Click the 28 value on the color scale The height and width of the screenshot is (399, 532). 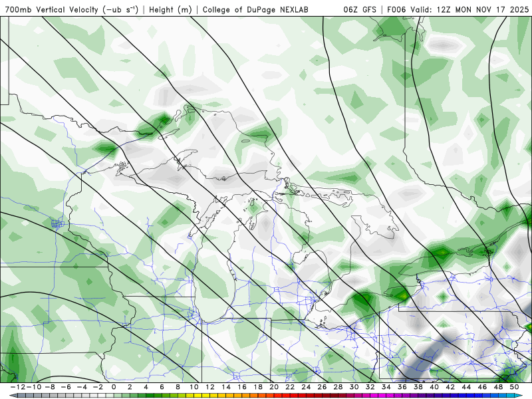[x=338, y=387]
